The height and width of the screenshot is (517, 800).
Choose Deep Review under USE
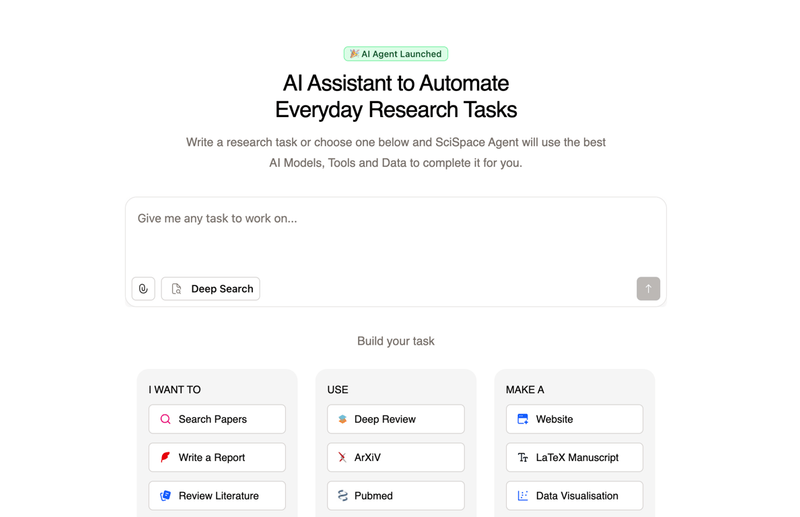[x=396, y=419]
